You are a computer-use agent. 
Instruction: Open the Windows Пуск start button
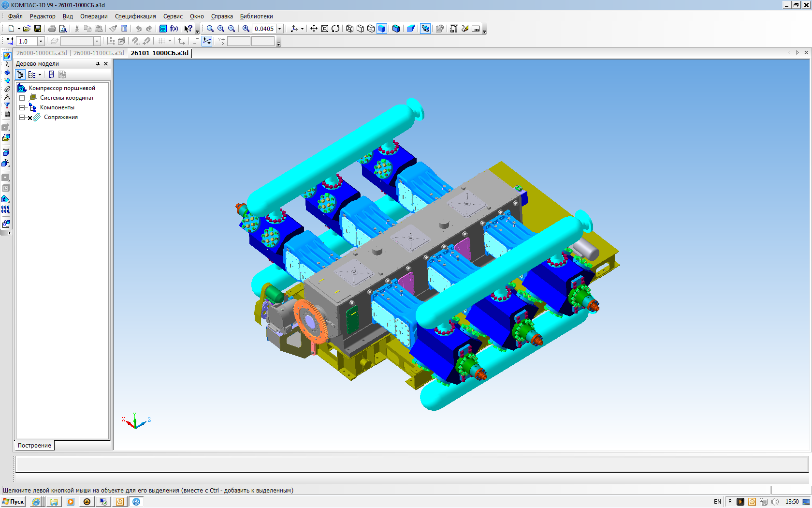[x=14, y=502]
